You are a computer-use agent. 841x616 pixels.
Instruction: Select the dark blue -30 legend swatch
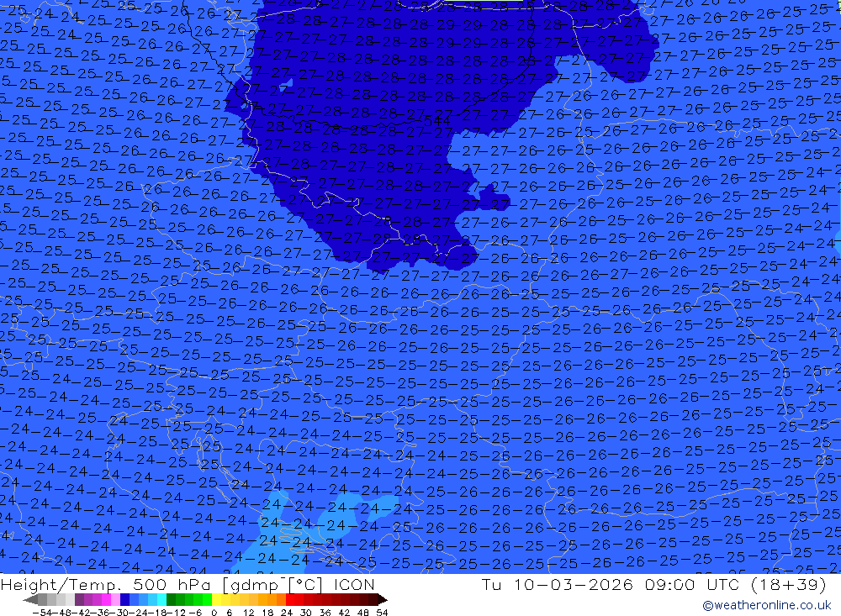click(x=124, y=599)
